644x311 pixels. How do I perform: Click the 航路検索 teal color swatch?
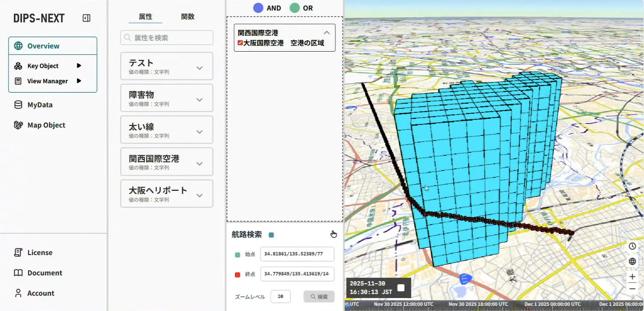point(272,235)
